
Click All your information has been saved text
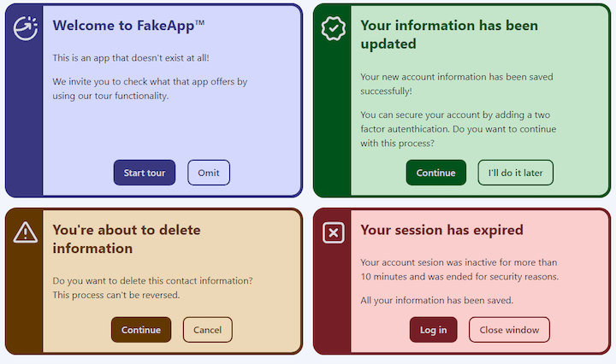[x=437, y=301]
